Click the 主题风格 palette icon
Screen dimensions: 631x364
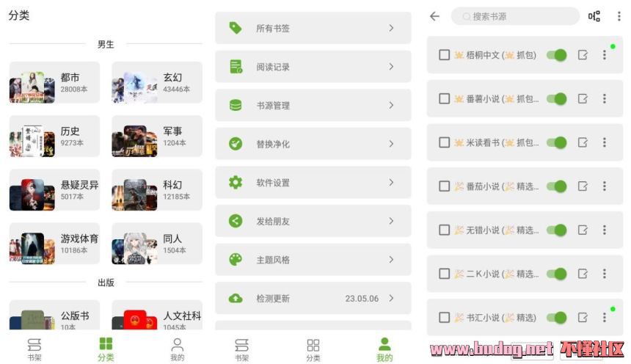(236, 260)
